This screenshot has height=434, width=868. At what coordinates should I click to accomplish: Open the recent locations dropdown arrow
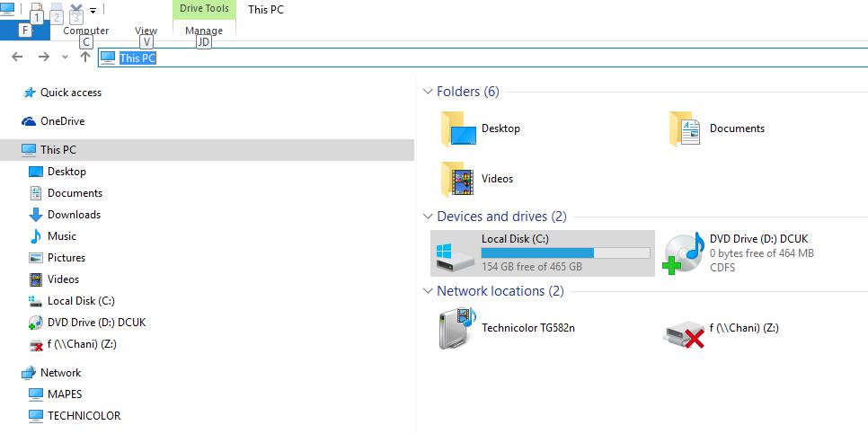[66, 57]
